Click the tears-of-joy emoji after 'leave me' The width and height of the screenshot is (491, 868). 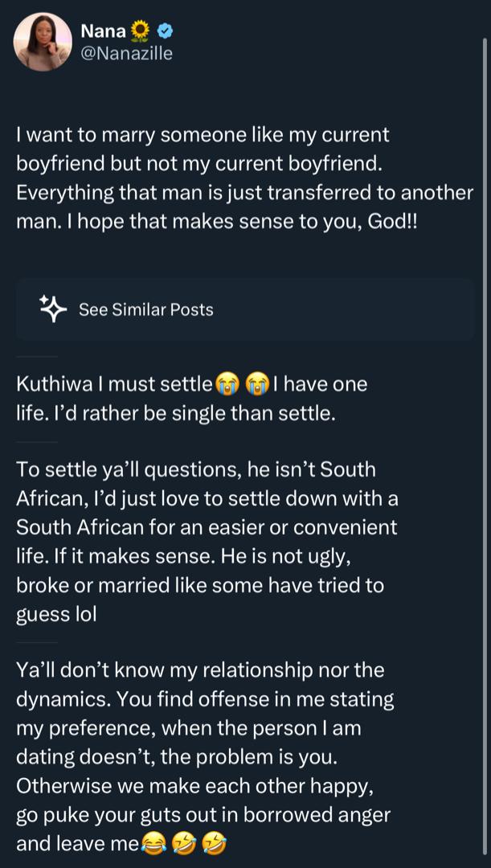coord(152,844)
